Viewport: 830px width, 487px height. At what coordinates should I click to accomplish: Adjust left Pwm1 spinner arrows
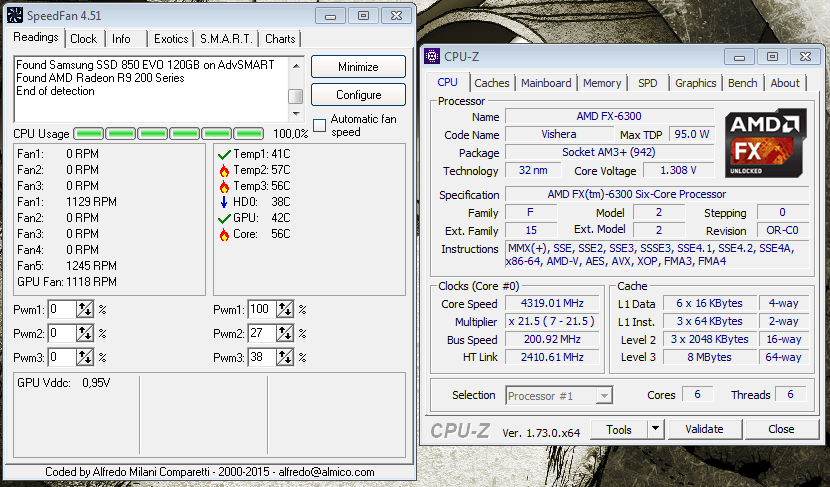point(85,309)
